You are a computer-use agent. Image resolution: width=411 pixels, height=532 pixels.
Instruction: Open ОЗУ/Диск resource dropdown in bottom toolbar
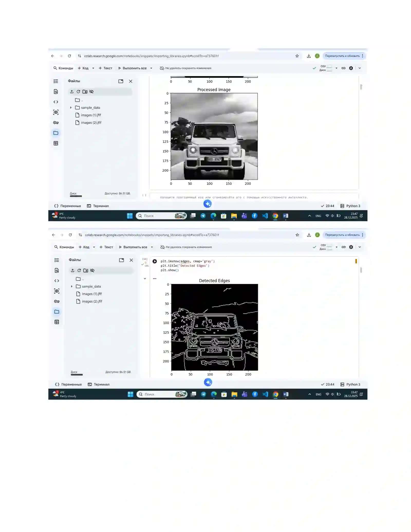pyautogui.click(x=337, y=247)
